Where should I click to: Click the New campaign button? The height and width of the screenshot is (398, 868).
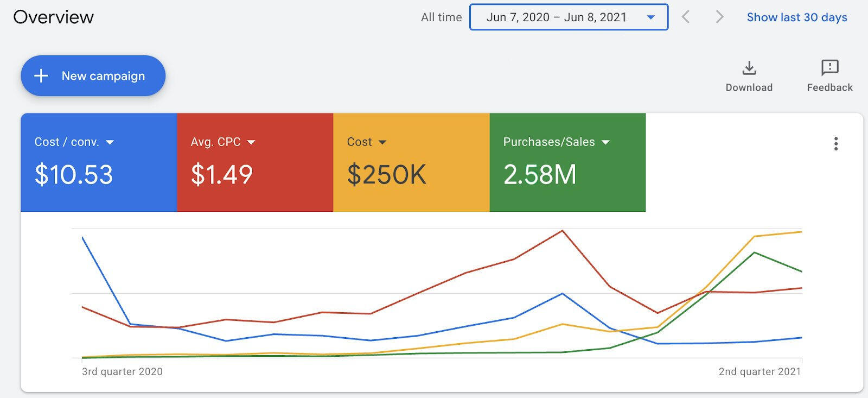(x=93, y=75)
